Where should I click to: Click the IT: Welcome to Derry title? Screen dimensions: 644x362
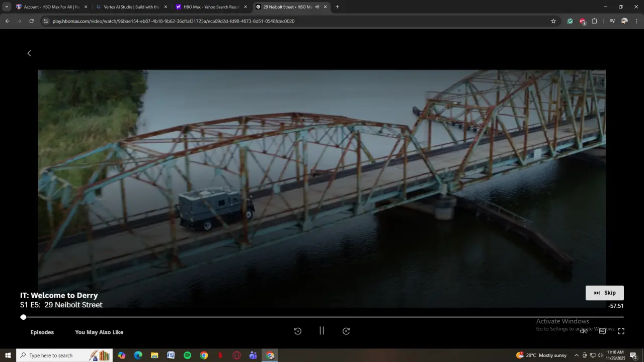pos(59,296)
